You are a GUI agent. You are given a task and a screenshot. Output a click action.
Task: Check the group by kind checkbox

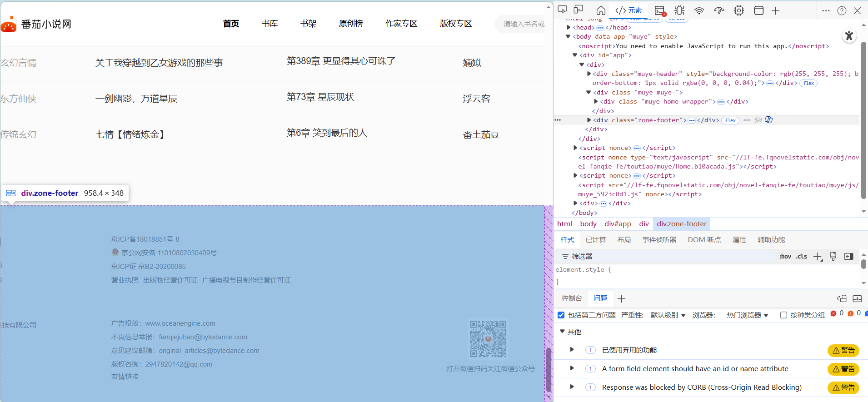coord(783,315)
